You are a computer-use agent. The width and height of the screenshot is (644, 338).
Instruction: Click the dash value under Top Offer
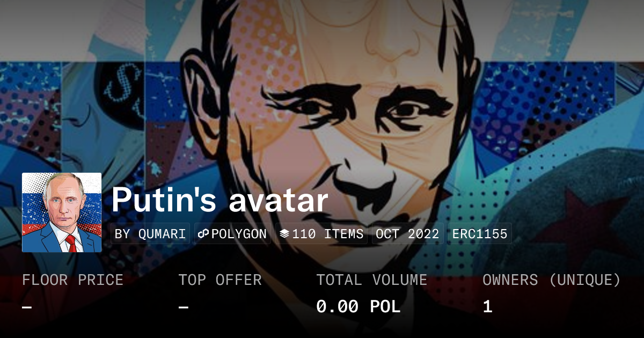(x=184, y=307)
